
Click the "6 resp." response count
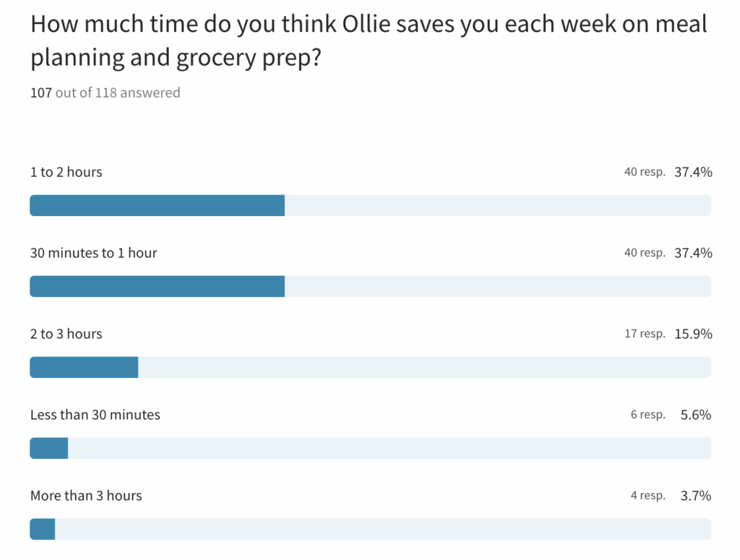point(647,415)
